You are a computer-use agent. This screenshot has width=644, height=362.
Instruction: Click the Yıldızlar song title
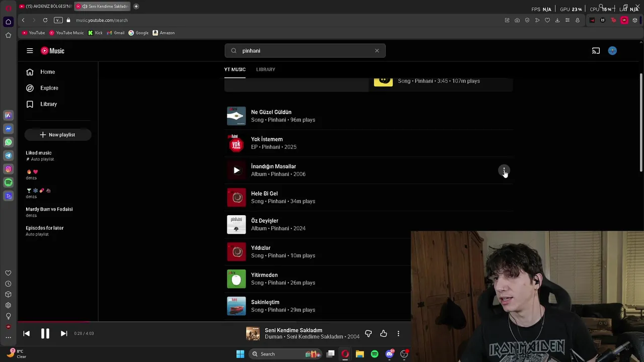pyautogui.click(x=261, y=248)
